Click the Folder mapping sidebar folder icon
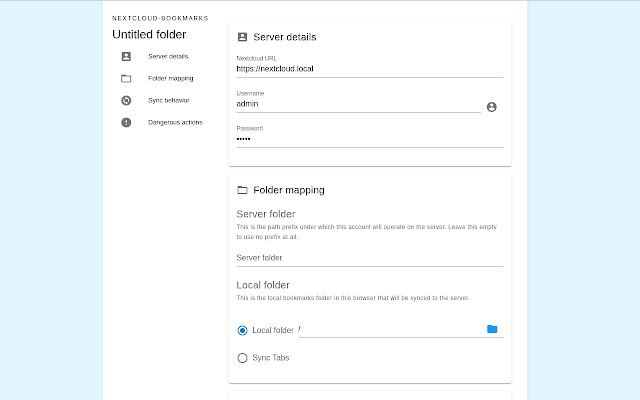The height and width of the screenshot is (400, 640). click(126, 78)
